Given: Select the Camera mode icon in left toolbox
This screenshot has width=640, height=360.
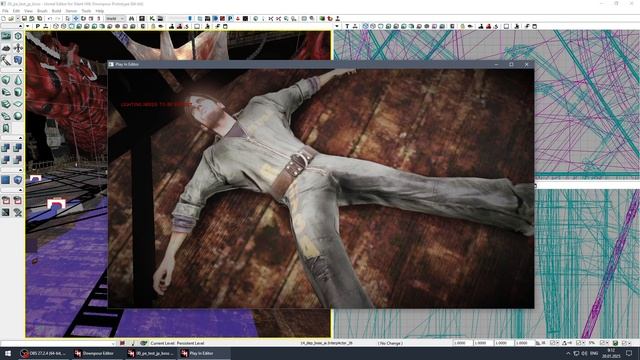Looking at the screenshot, I should point(6,36).
